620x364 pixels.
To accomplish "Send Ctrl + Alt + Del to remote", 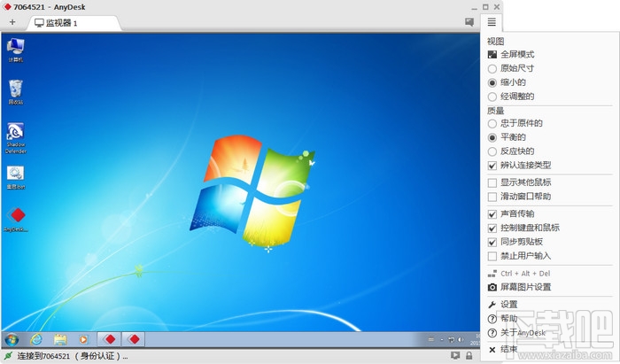I will (519, 274).
